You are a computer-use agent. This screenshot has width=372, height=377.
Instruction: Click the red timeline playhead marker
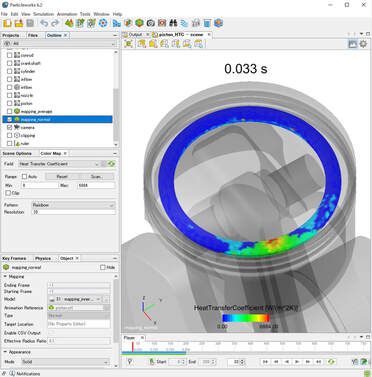[x=132, y=347]
